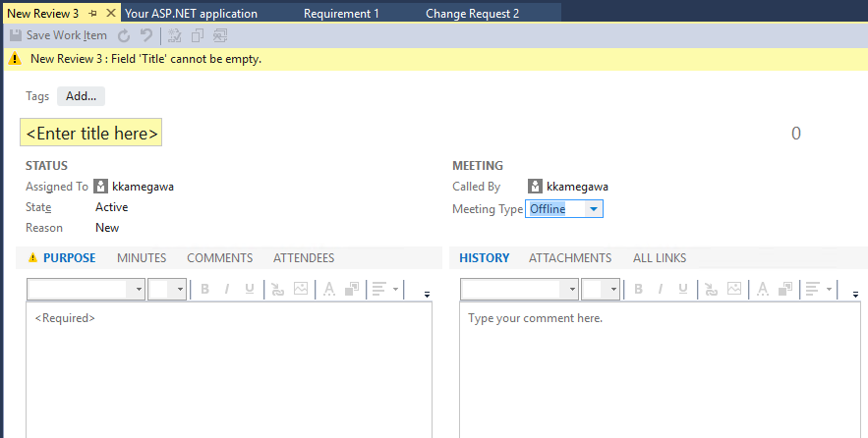Expand History editor toolbar overflow
The width and height of the screenshot is (868, 438).
click(855, 295)
